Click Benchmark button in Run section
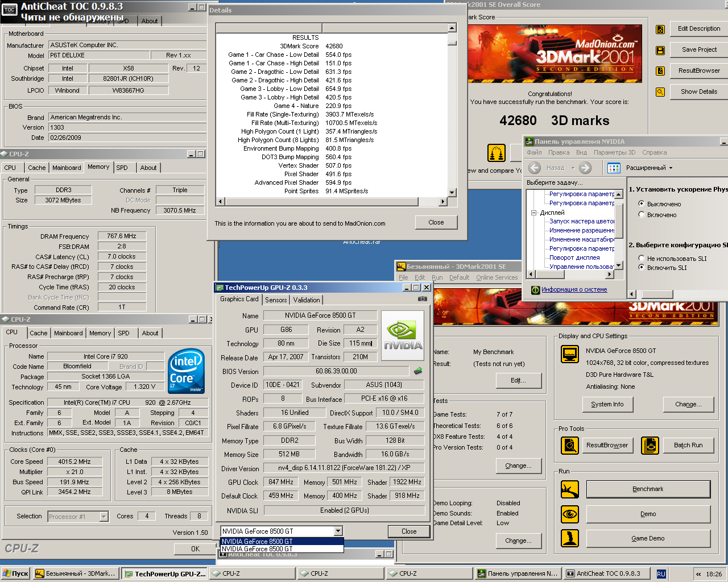Image resolution: width=728 pixels, height=582 pixels. 648,489
